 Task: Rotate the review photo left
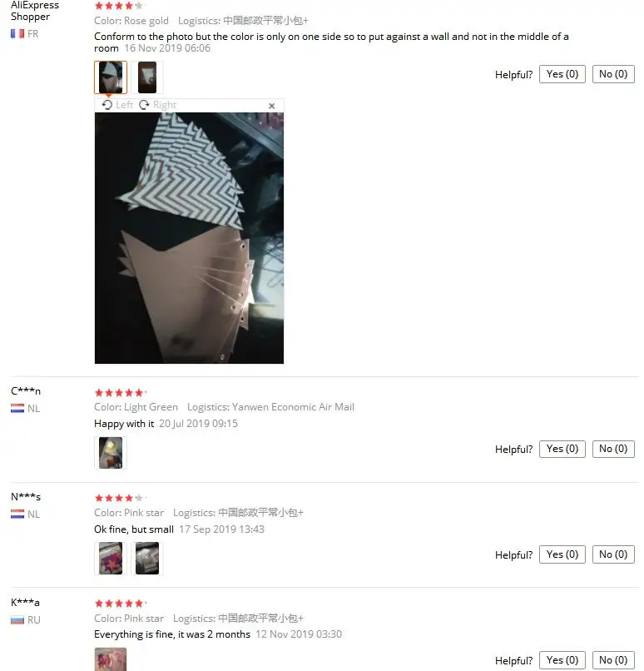click(117, 105)
